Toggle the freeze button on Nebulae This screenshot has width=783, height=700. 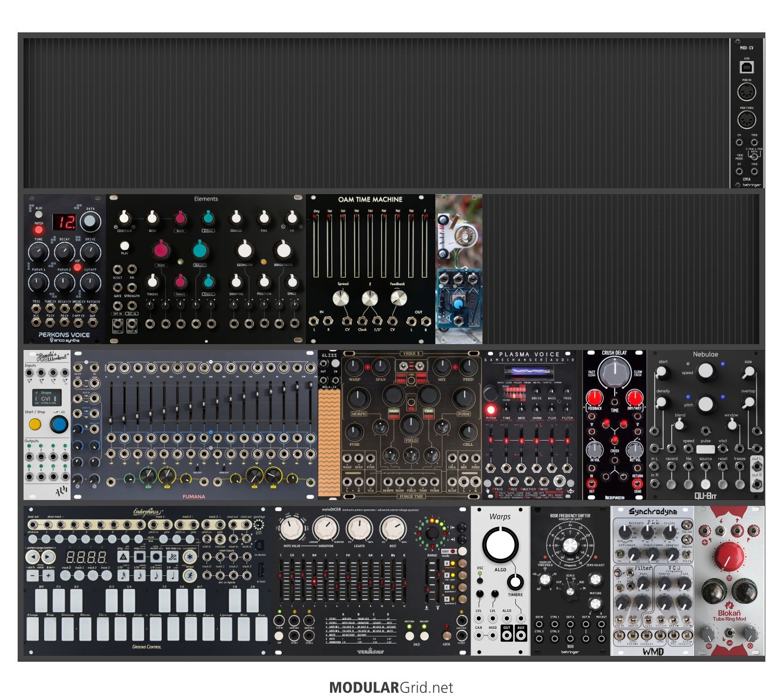click(739, 484)
